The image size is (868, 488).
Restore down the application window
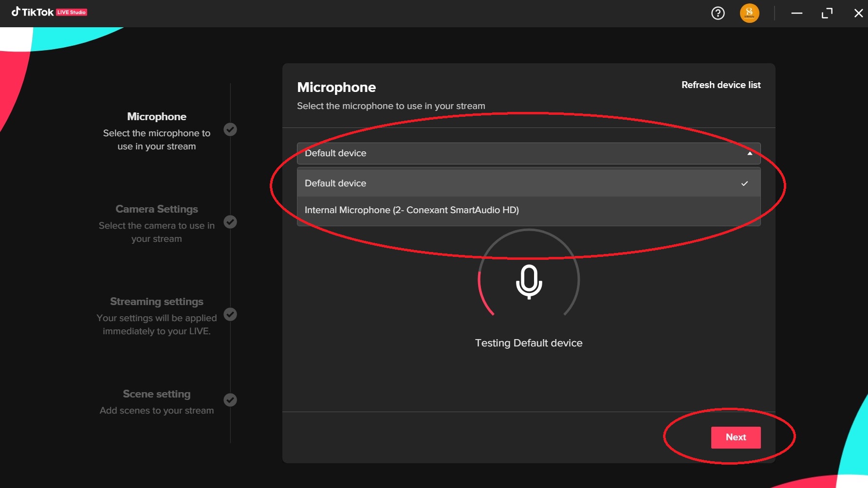tap(827, 13)
